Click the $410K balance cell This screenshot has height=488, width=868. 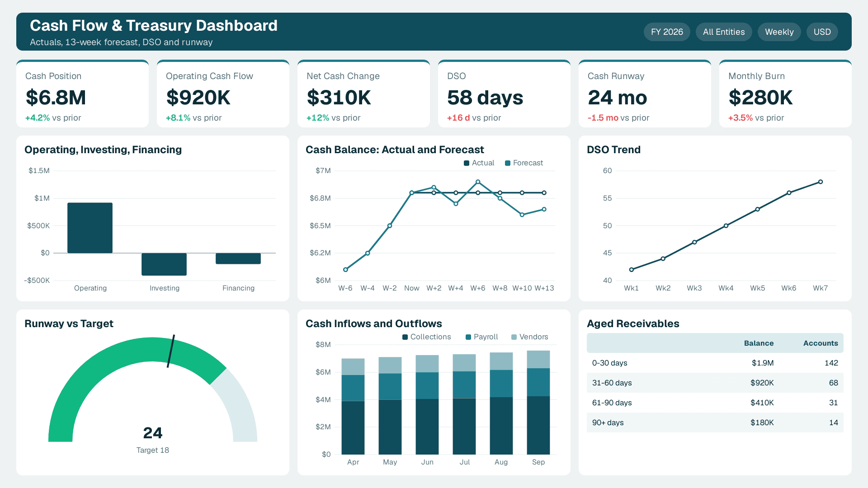point(762,403)
